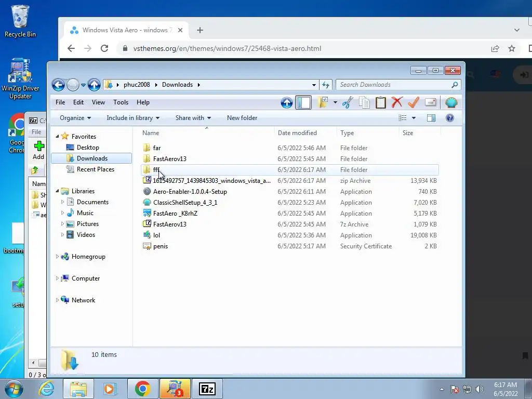Toggle the preview pane button
The width and height of the screenshot is (532, 399).
tap(431, 118)
